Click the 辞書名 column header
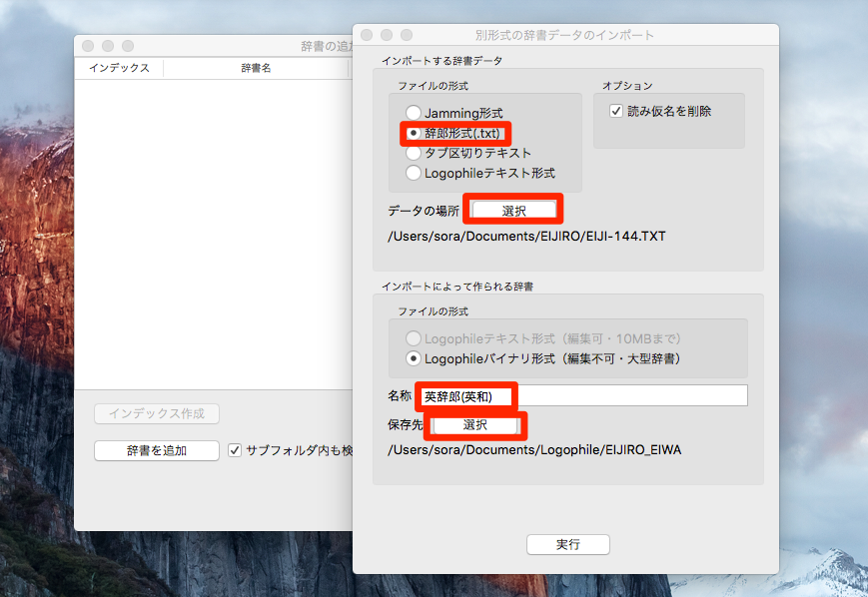Viewport: 868px width, 597px height. pos(256,68)
